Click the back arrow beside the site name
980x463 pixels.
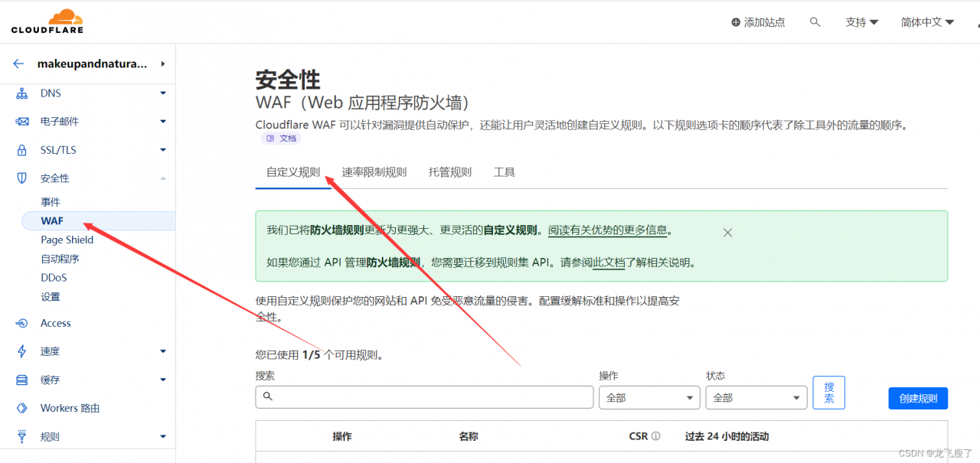(x=18, y=64)
